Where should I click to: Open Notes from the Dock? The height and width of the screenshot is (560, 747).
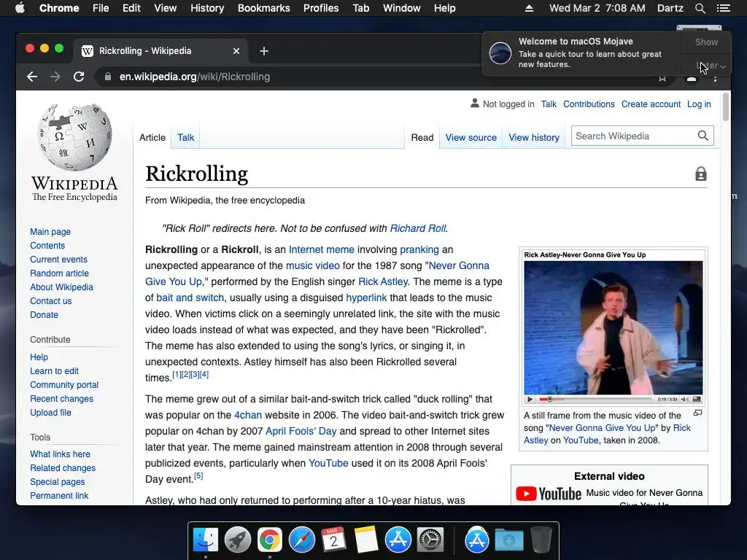click(x=366, y=540)
